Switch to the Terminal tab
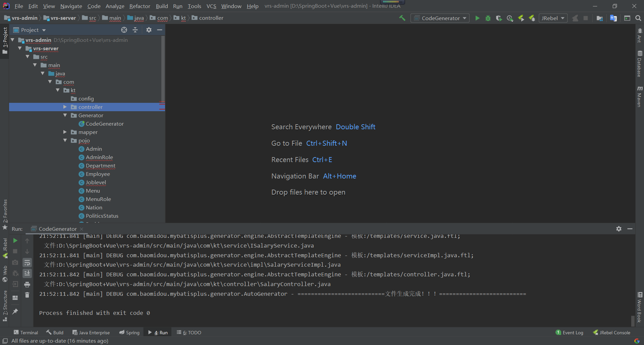The image size is (644, 345). (26, 332)
